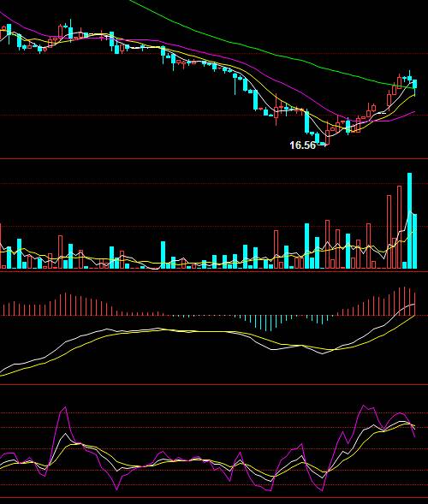Click the small arrow next to 16.56

(322, 145)
